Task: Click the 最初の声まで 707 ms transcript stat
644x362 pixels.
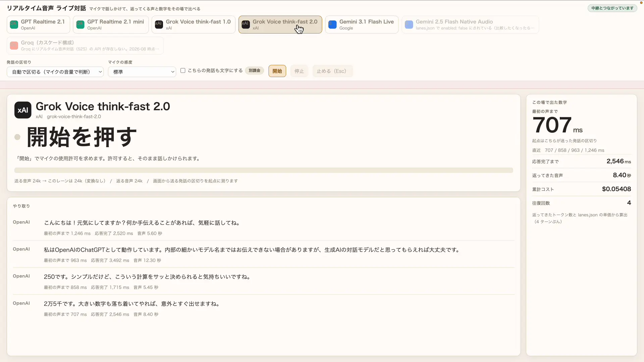Action: click(x=65, y=314)
